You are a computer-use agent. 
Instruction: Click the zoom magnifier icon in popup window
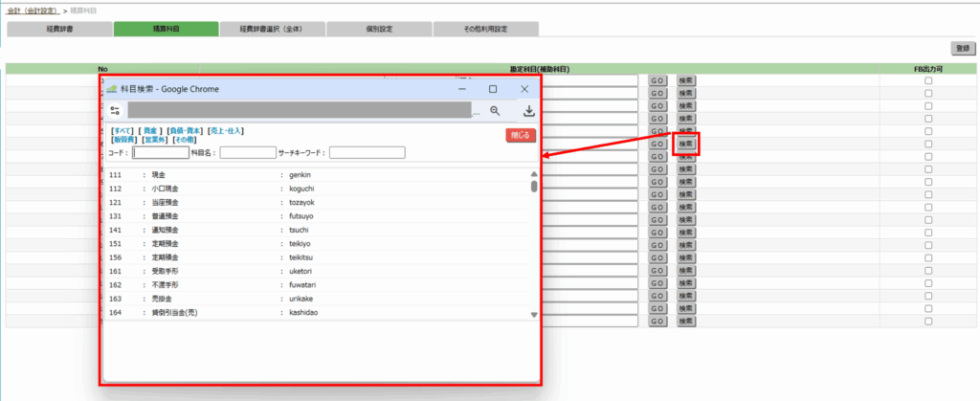[x=495, y=111]
